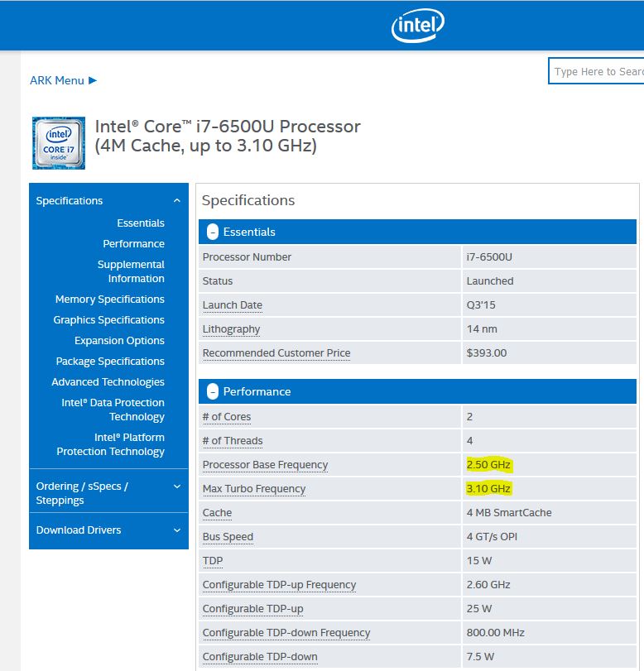This screenshot has width=644, height=671.
Task: Click the Configurable TDP-up label
Action: [x=252, y=608]
